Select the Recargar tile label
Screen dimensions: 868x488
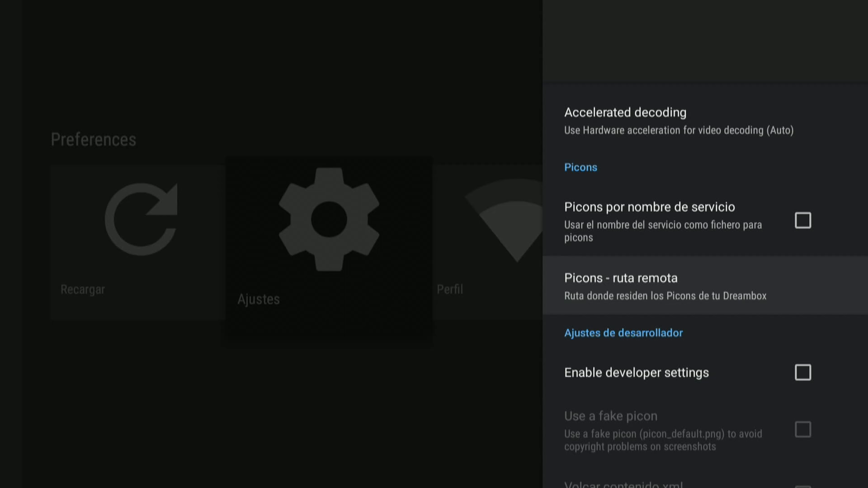tap(83, 290)
